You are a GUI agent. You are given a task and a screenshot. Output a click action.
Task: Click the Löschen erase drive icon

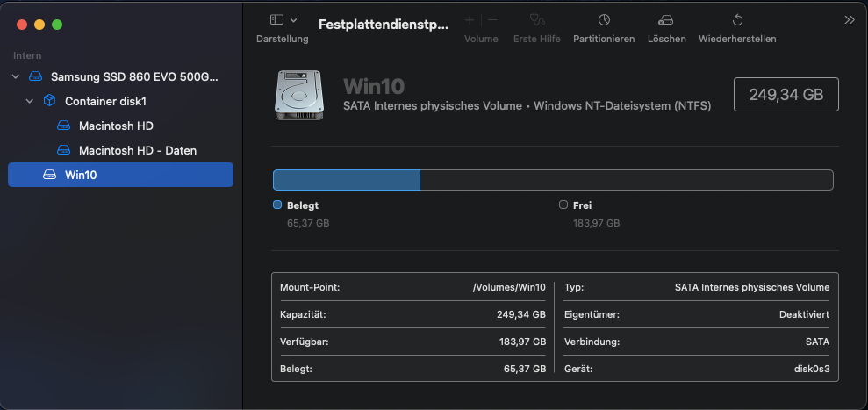[666, 20]
